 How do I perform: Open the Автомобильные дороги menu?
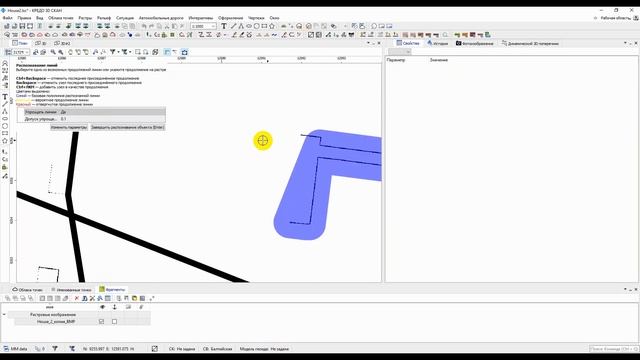click(161, 18)
